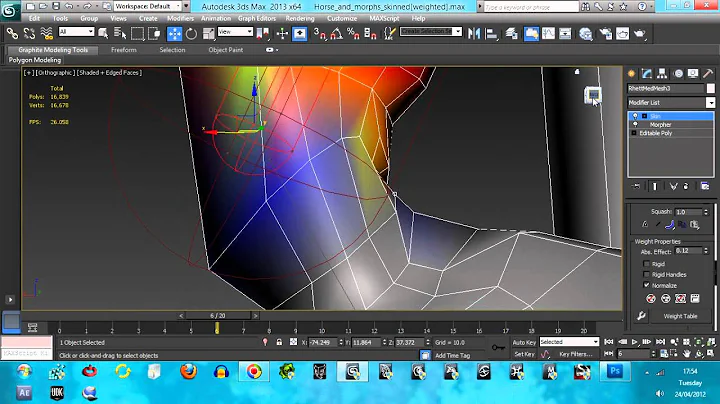
Task: Click the time slider showing 6 / 20
Action: [x=218, y=315]
